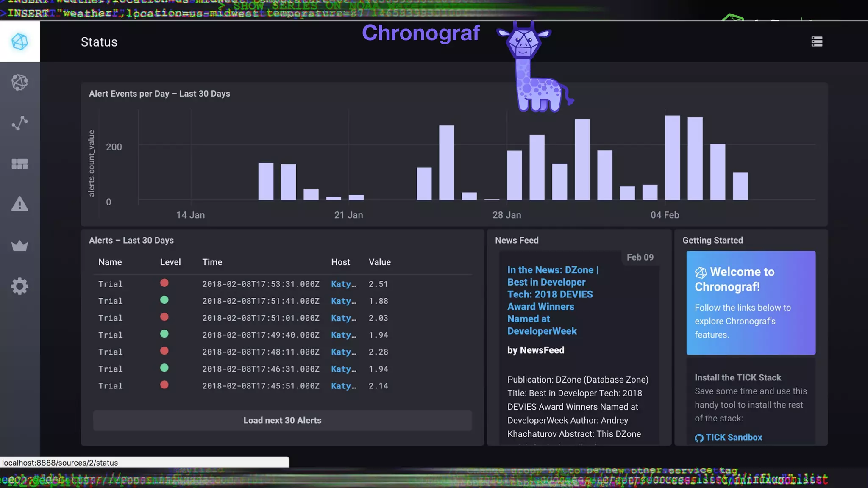
Task: Open the source server icon at top right
Action: point(817,42)
